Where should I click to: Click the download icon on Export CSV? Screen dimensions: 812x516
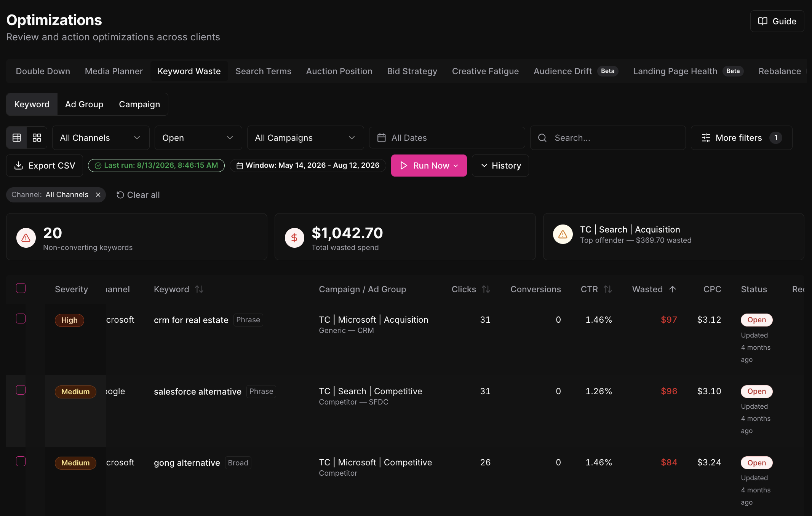click(x=19, y=166)
